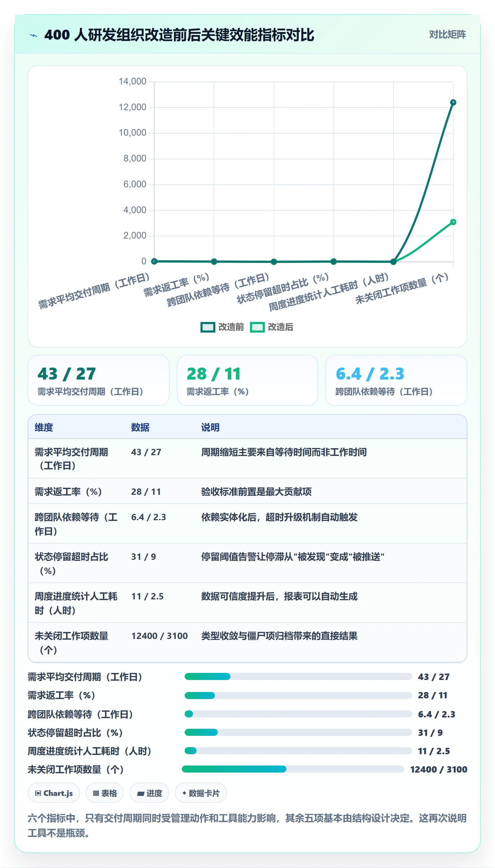Toggle the 改造后 legend swatch
Viewport: 495px width, 868px height.
point(257,327)
